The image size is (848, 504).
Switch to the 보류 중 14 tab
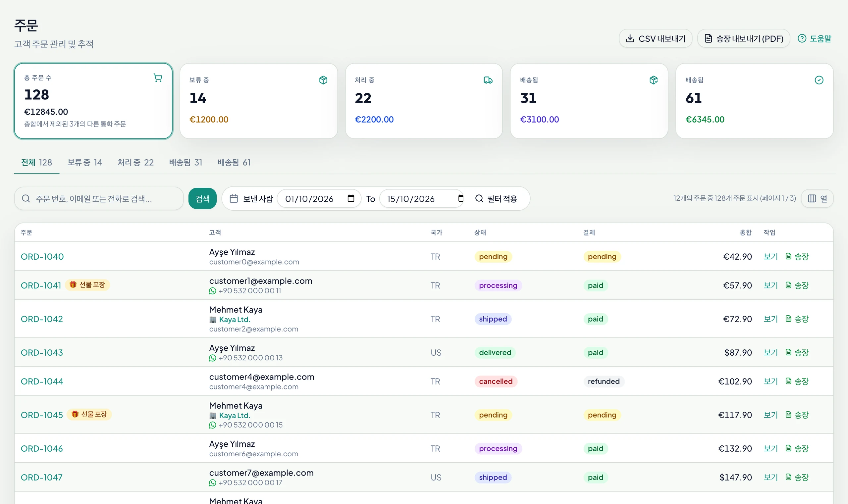[84, 162]
